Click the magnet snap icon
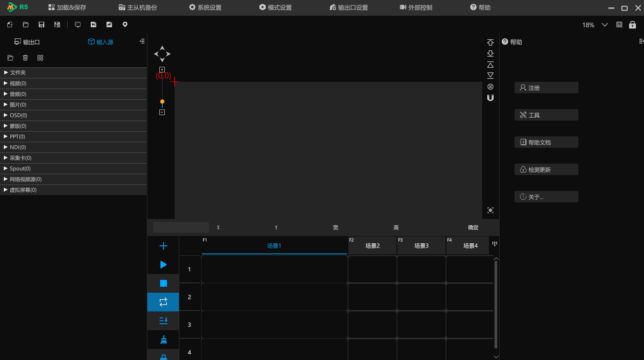Viewport: 644px width, 360px height. 490,98
